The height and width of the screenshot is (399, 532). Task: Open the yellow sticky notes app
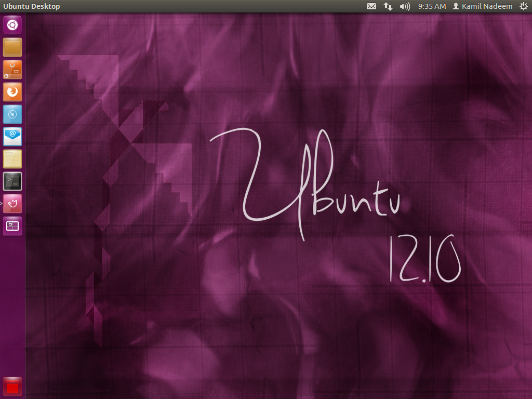(12, 159)
